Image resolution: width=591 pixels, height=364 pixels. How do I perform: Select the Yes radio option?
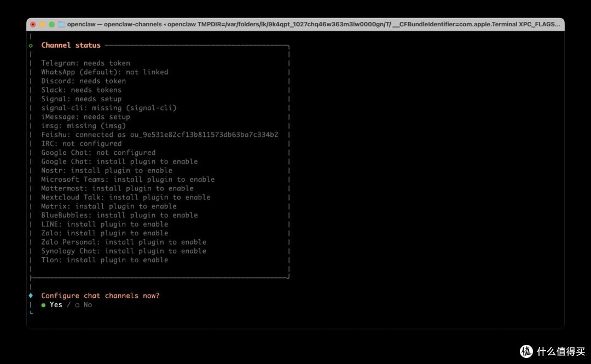[x=51, y=305]
